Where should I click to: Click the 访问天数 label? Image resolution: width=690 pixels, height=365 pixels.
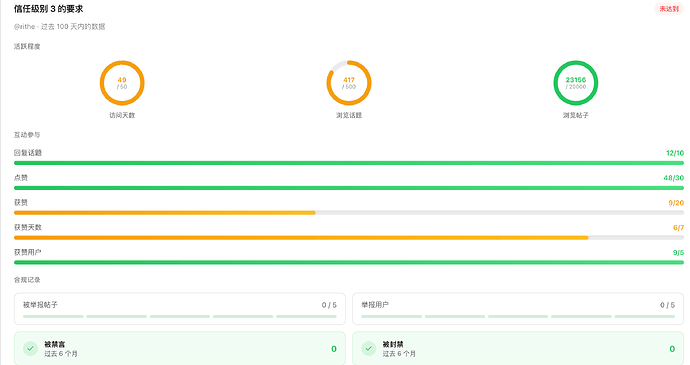(x=122, y=115)
